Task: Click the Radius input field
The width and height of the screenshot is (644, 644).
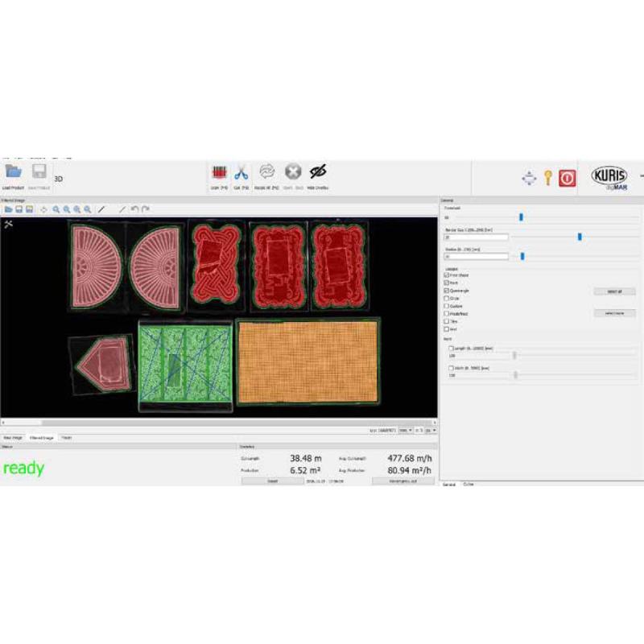Action: point(476,257)
